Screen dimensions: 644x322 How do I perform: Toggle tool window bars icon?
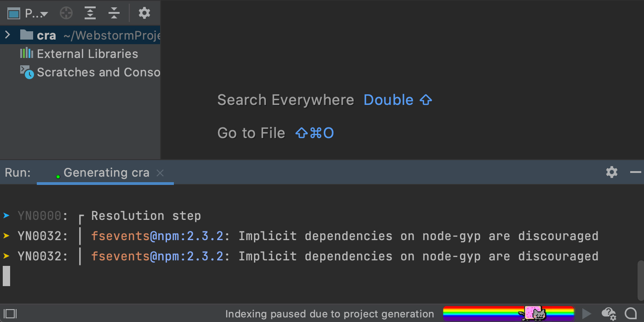coord(11,314)
